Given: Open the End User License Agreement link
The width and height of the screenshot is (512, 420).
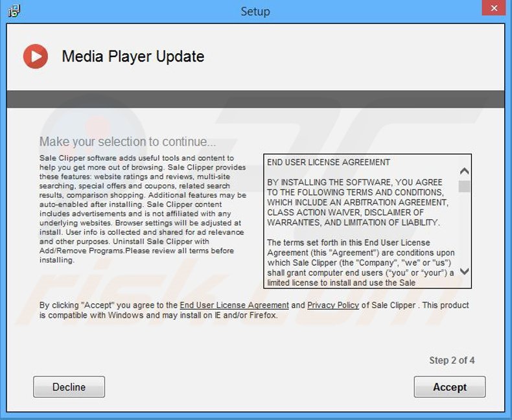Looking at the screenshot, I should click(234, 305).
